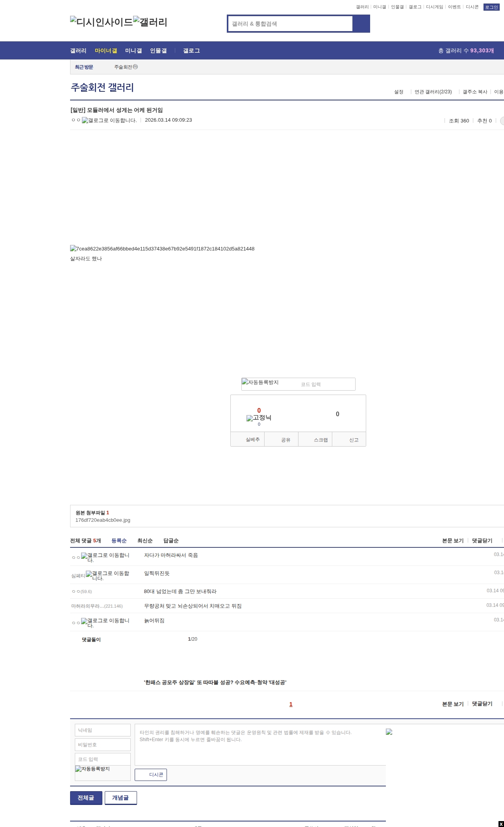Click the 신고 report button
The image size is (504, 827).
coord(353,440)
